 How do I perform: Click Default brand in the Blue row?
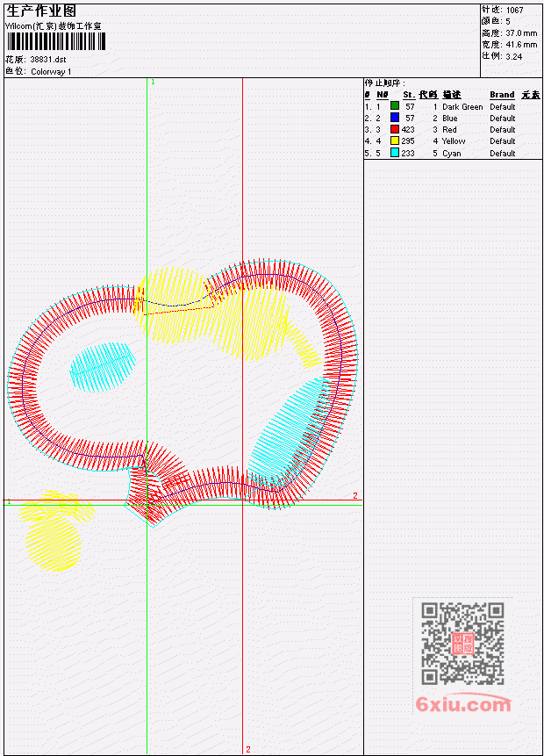coord(502,119)
